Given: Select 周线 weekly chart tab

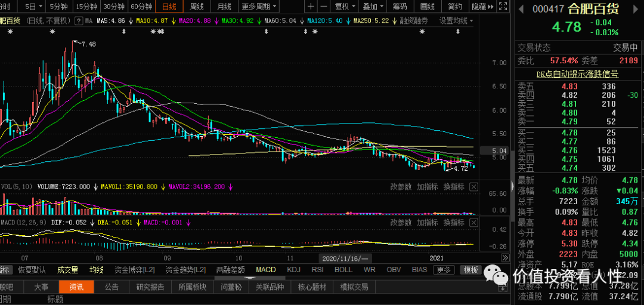Looking at the screenshot, I should [197, 7].
